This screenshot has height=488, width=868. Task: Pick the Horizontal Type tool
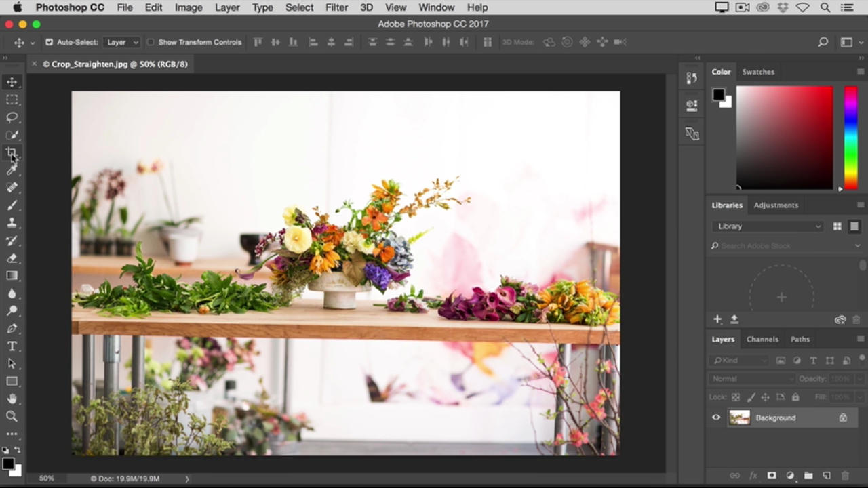point(12,346)
